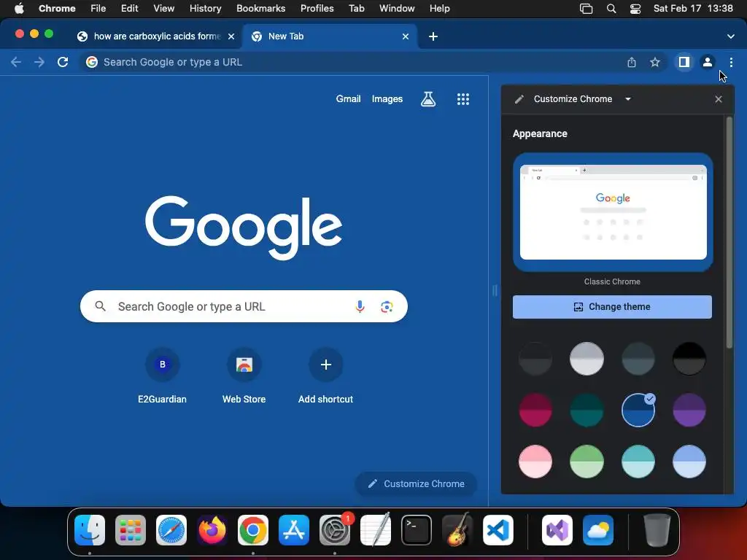This screenshot has height=560, width=747.
Task: Open the profile avatar menu
Action: (x=708, y=63)
